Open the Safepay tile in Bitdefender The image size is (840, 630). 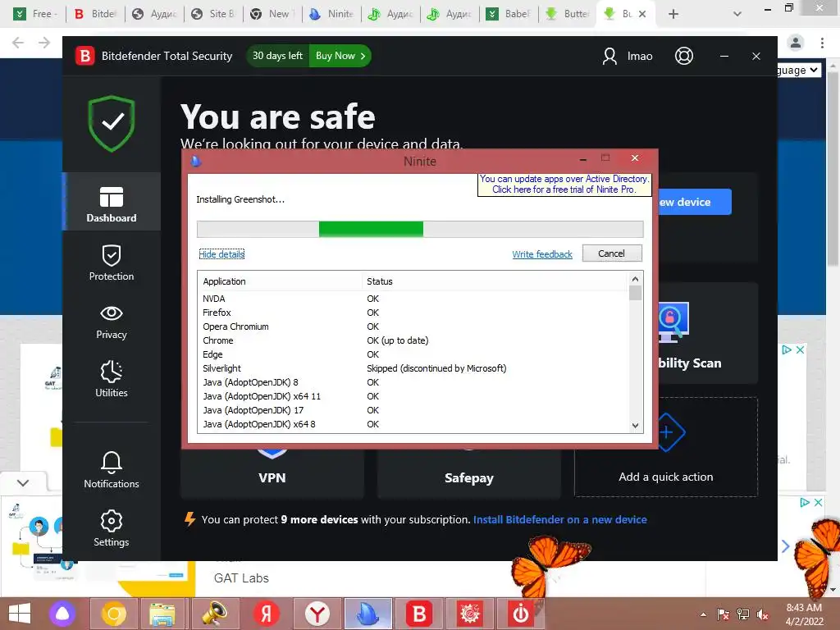click(x=468, y=474)
